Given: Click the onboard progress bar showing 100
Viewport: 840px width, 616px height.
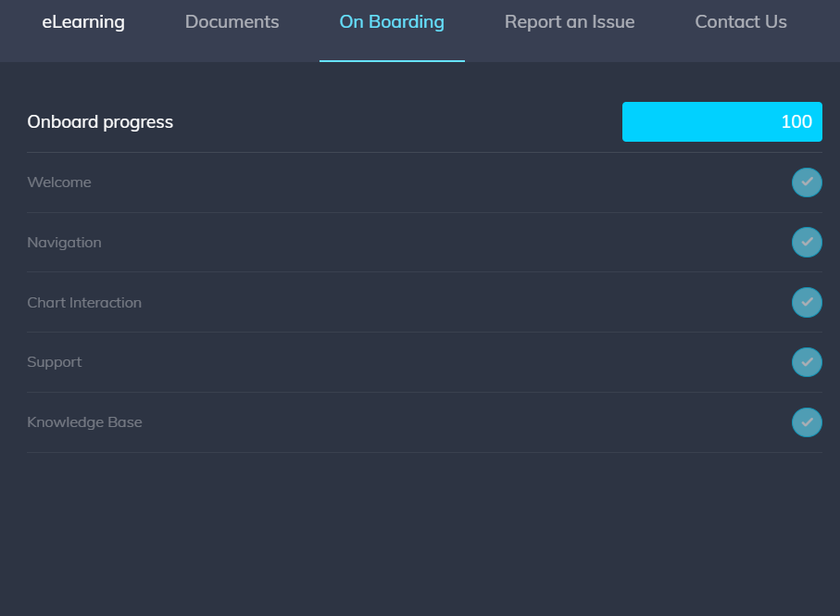Looking at the screenshot, I should click(x=722, y=121).
